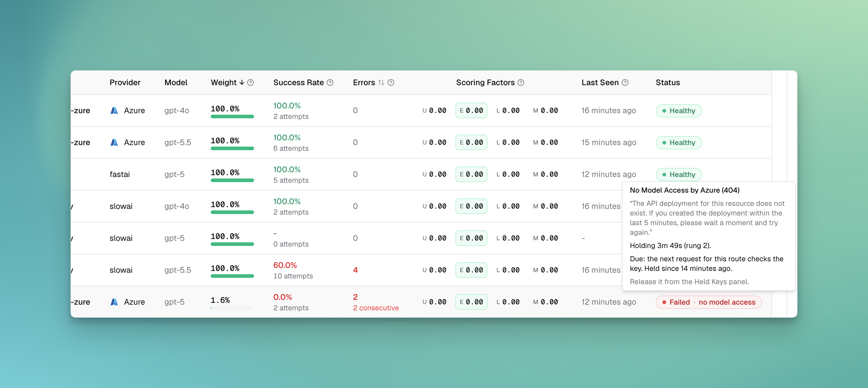
Task: Click the Errors sort arrows icon
Action: click(x=381, y=82)
